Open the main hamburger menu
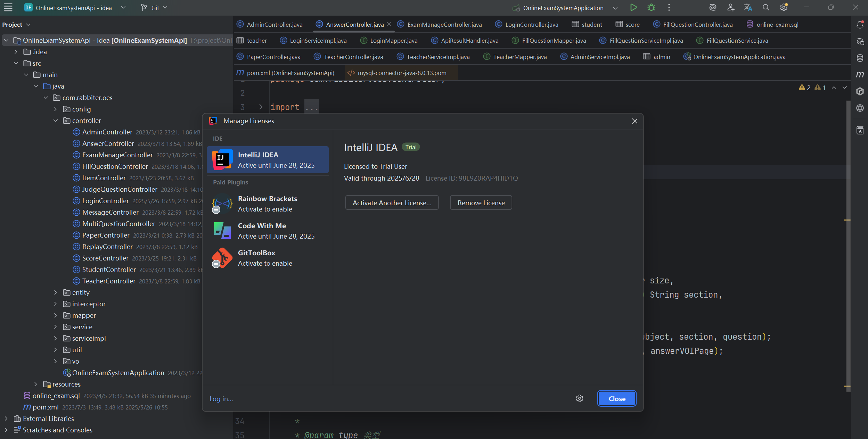The width and height of the screenshot is (868, 439). 8,7
